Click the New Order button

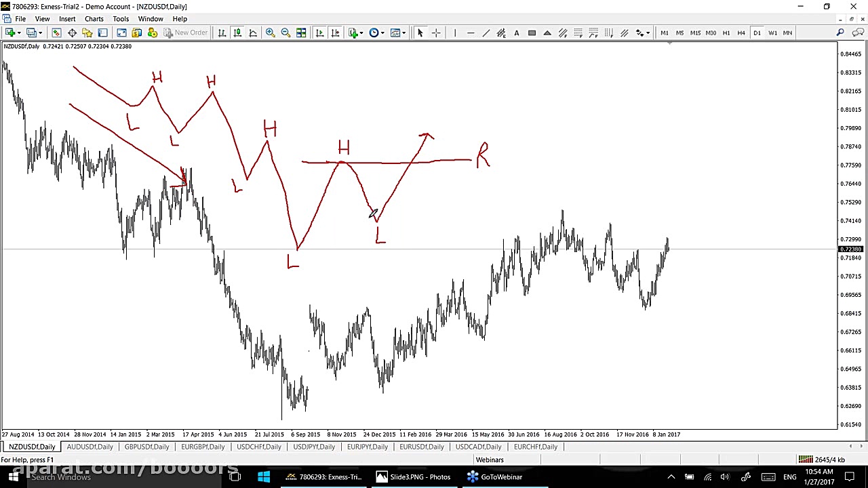pyautogui.click(x=185, y=33)
